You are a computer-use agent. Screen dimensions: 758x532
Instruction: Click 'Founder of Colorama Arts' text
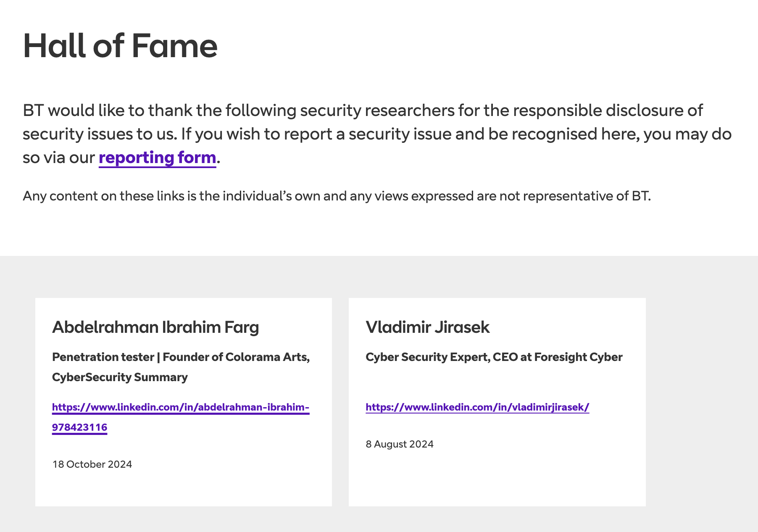[235, 357]
